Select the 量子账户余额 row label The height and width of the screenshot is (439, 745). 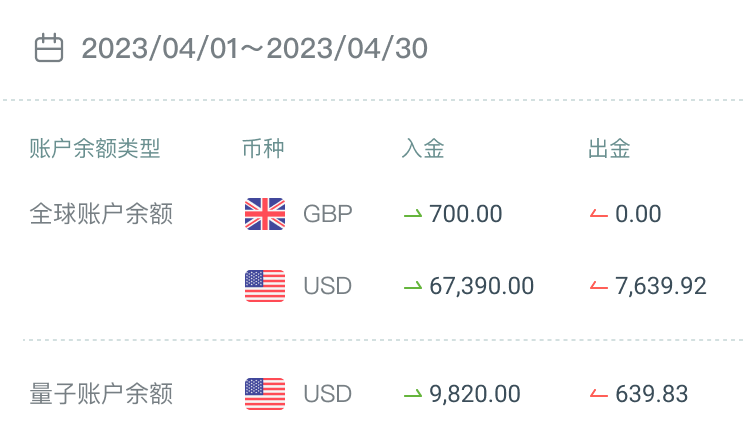[x=102, y=394]
